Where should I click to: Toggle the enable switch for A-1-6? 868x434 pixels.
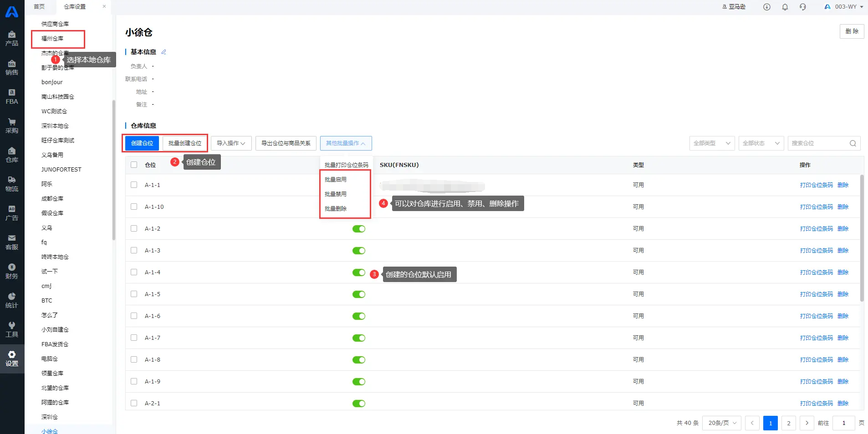click(359, 316)
